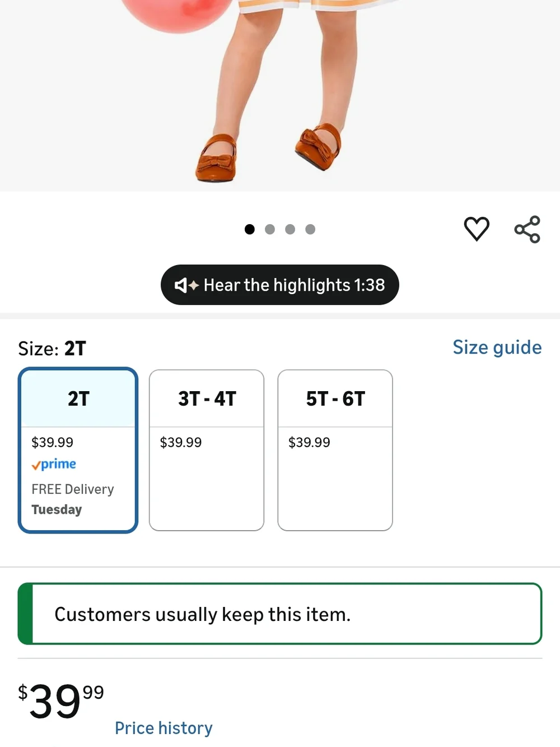
Task: Open Price history link
Action: (x=164, y=728)
